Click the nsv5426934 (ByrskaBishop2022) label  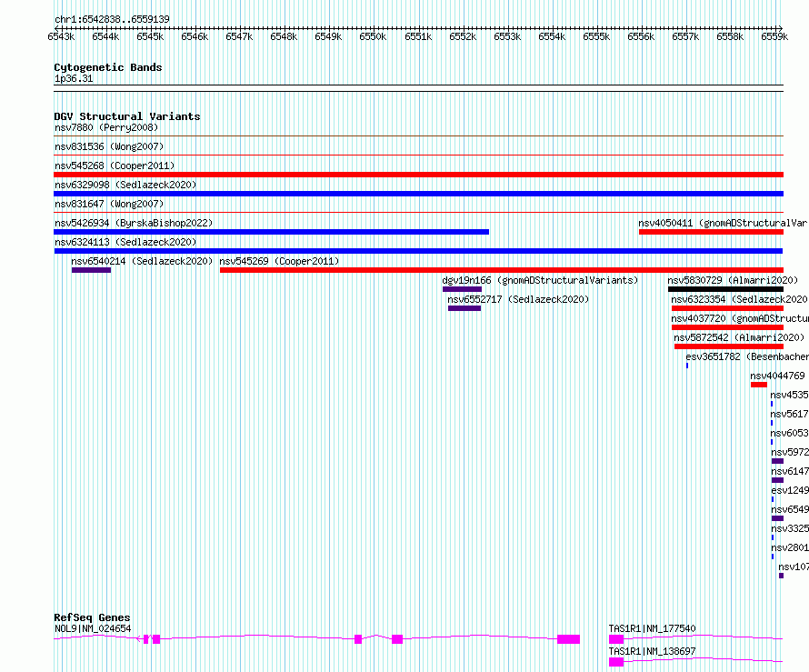coord(134,223)
